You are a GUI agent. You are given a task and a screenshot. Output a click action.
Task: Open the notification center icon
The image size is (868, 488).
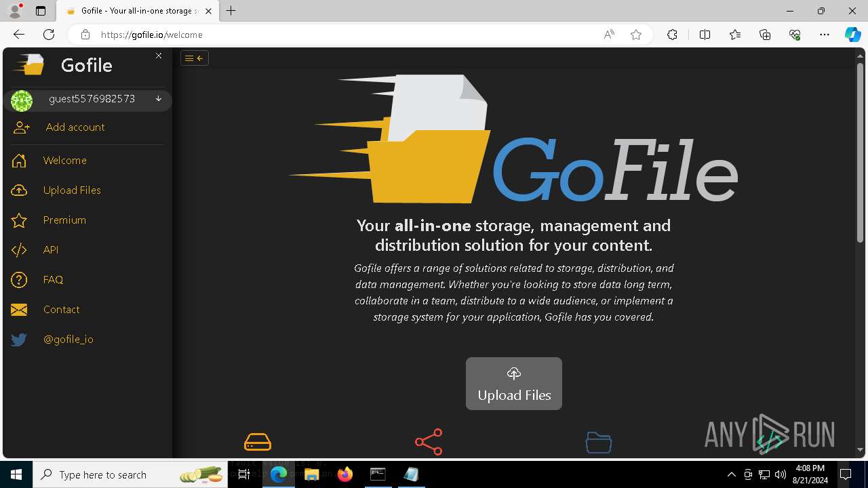click(846, 474)
